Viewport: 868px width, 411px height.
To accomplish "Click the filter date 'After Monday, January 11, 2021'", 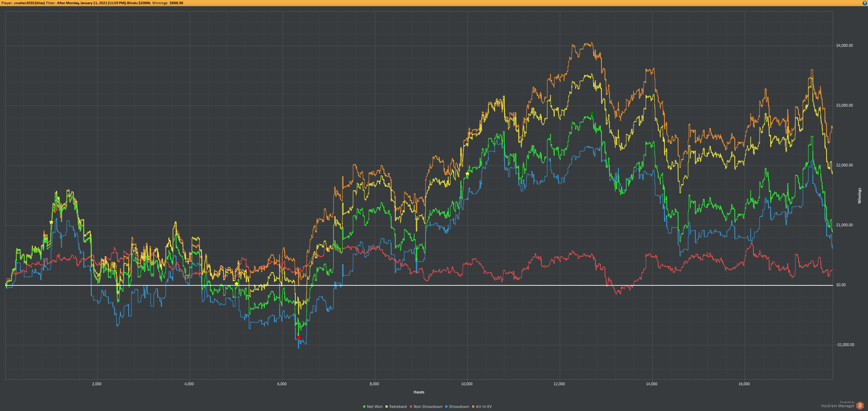I will click(82, 3).
